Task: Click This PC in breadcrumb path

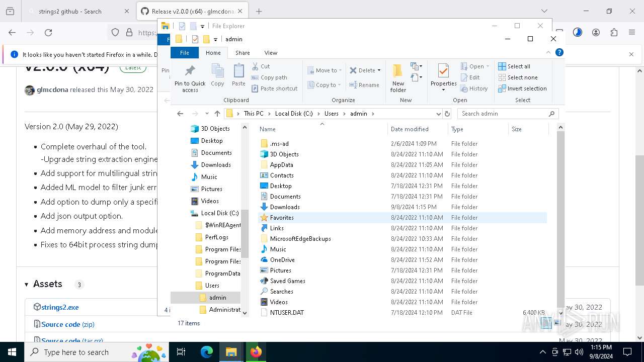Action: pyautogui.click(x=254, y=114)
